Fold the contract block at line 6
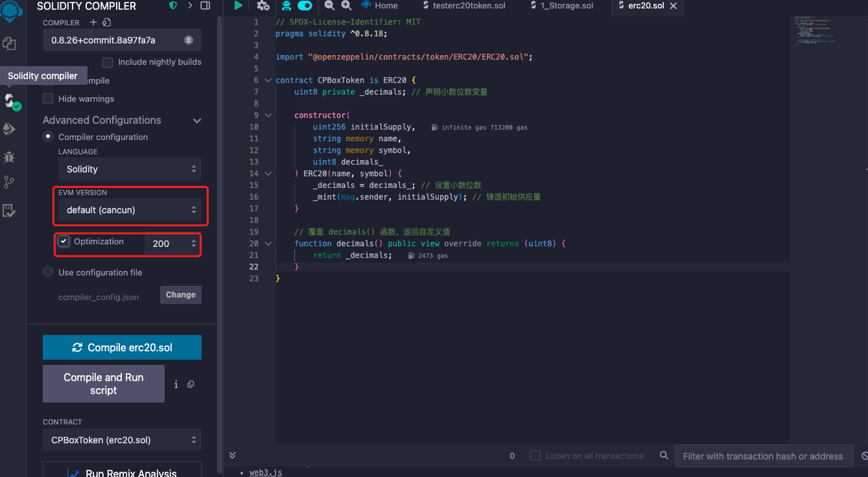This screenshot has height=477, width=868. [x=269, y=81]
